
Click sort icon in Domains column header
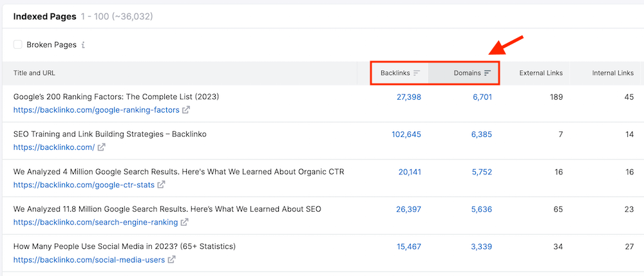click(x=488, y=73)
